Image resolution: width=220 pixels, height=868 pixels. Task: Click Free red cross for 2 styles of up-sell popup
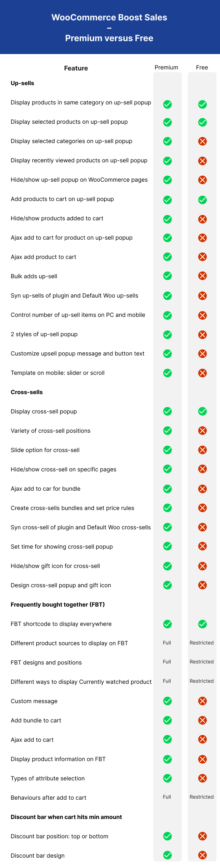tap(202, 334)
